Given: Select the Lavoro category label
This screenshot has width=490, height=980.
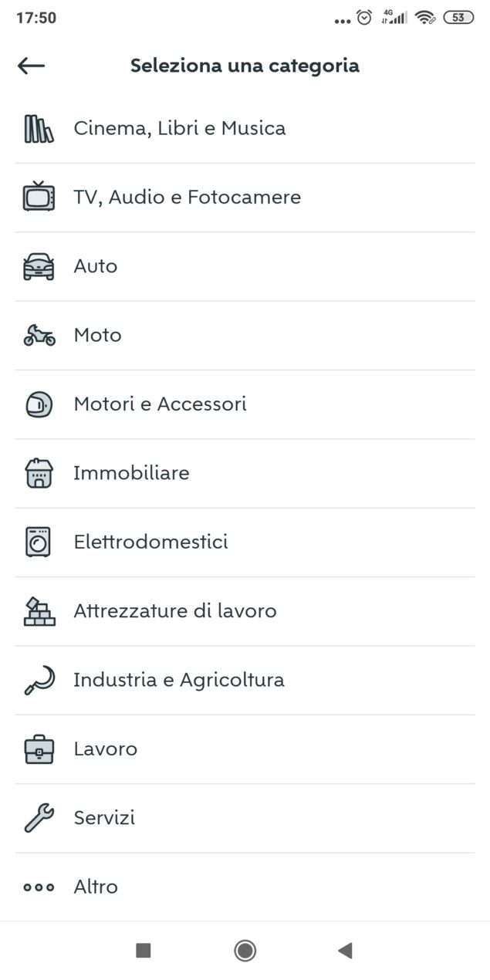Looking at the screenshot, I should 105,749.
